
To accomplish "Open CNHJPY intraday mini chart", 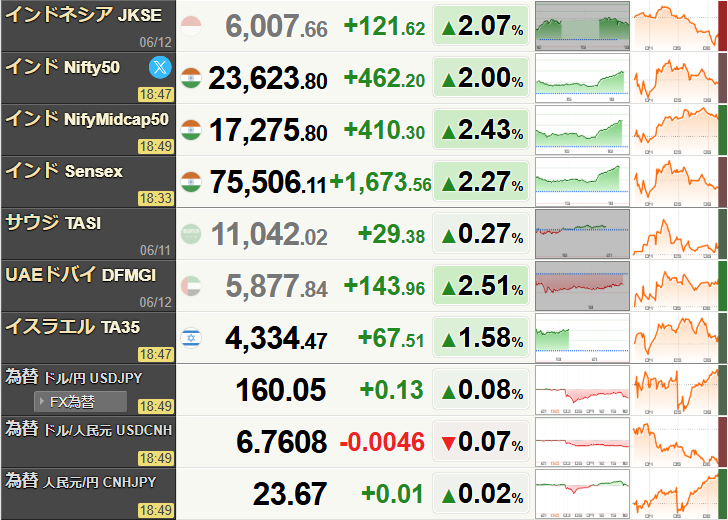I will click(x=583, y=494).
